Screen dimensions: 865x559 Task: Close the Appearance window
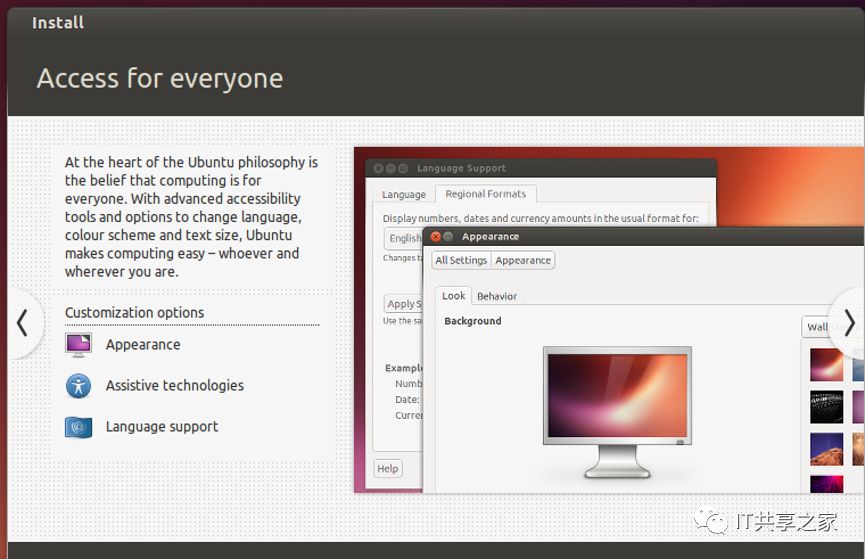pyautogui.click(x=436, y=237)
